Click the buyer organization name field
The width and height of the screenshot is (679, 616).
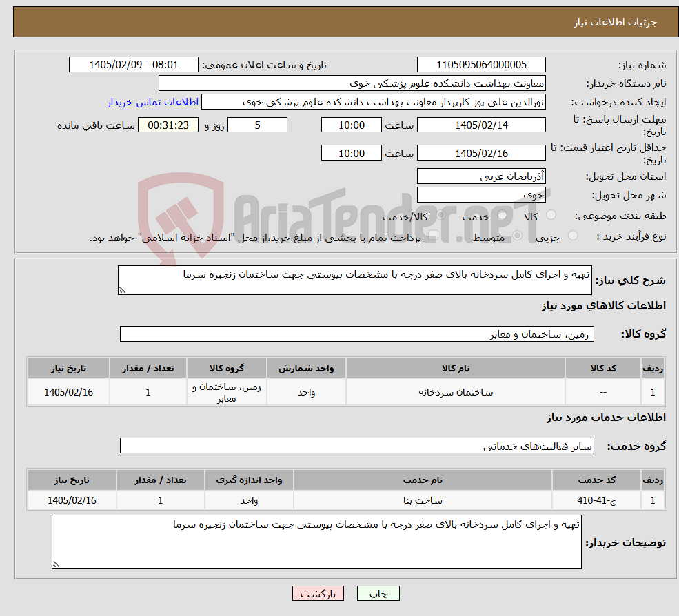point(352,83)
